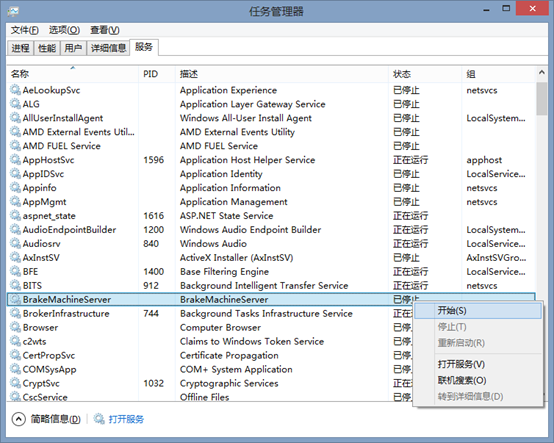554x443 pixels.
Task: Click the gear icon beside AeLookupSvc
Action: (15, 90)
